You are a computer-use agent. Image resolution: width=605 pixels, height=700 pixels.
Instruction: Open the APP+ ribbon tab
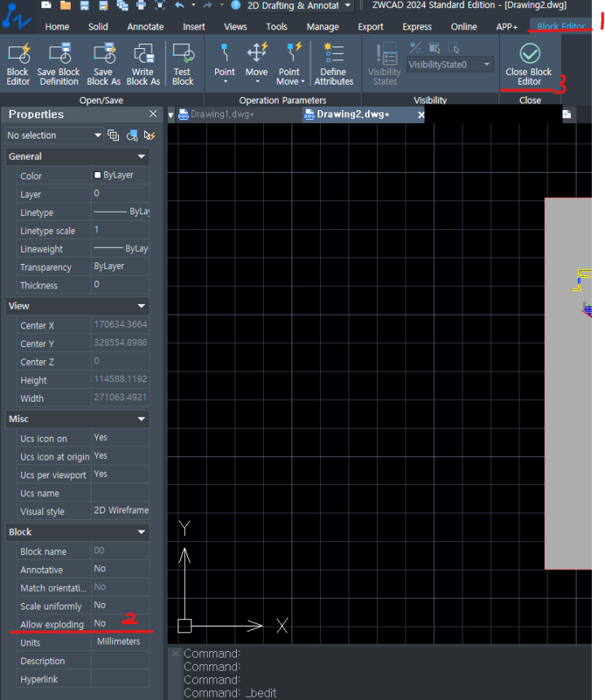coord(506,27)
